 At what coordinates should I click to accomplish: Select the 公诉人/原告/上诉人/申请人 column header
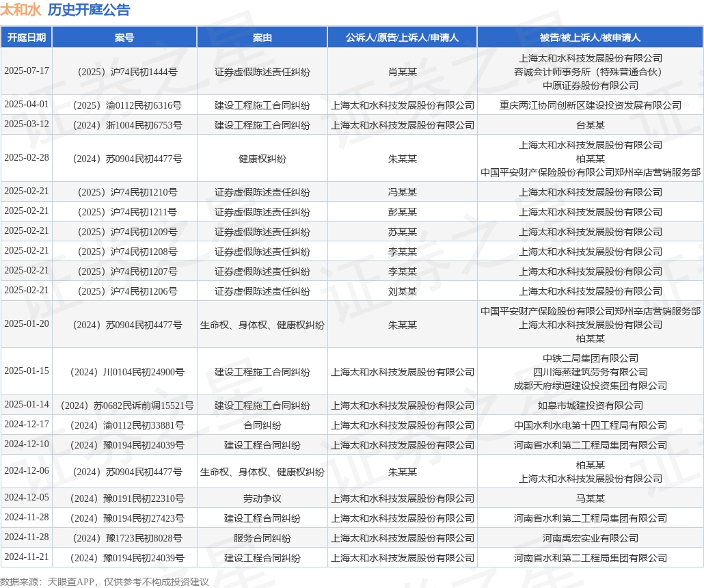coord(403,38)
